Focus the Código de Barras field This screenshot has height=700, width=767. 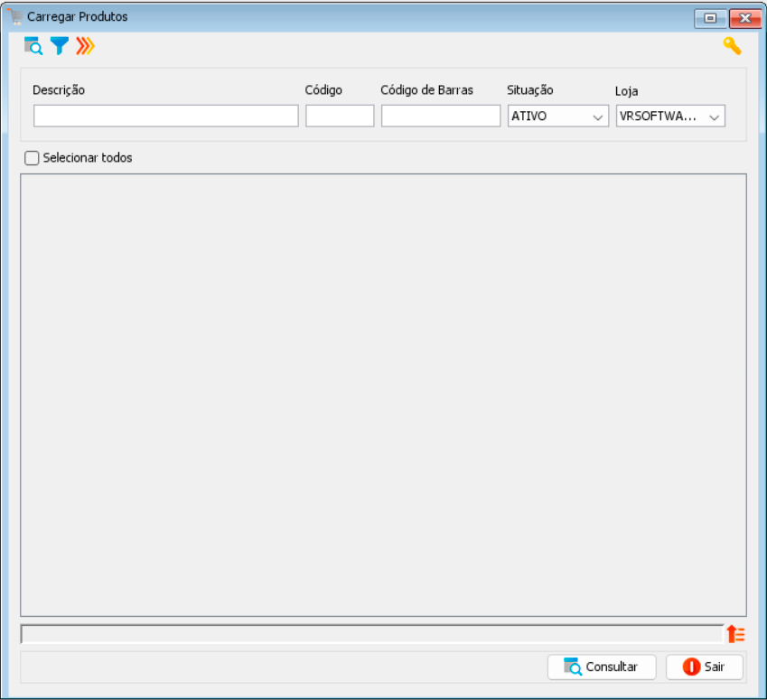441,116
